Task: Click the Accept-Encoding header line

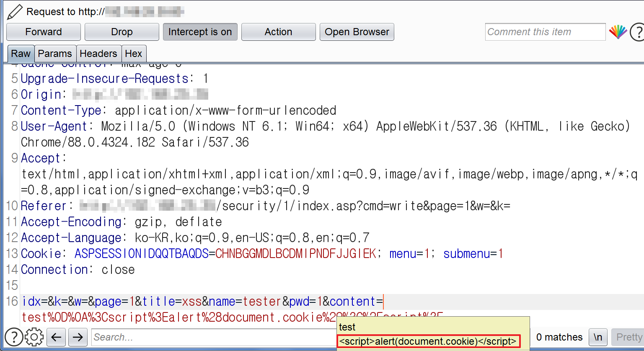Action: pyautogui.click(x=122, y=222)
